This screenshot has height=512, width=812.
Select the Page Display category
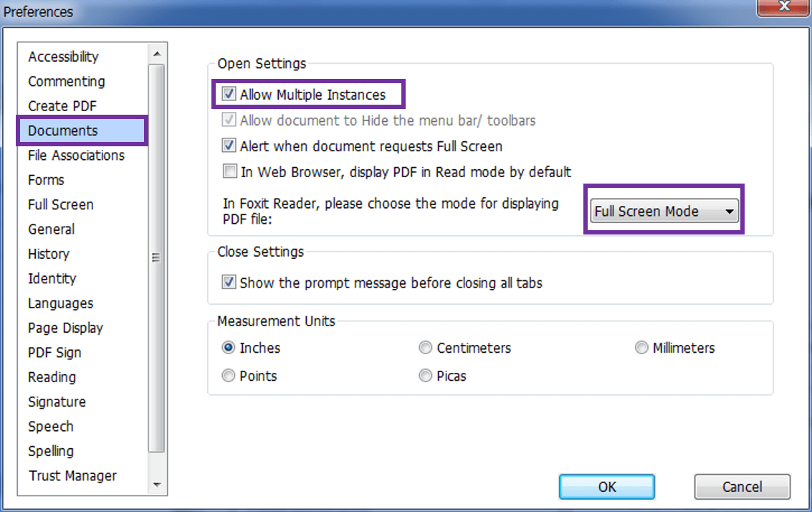pos(65,328)
